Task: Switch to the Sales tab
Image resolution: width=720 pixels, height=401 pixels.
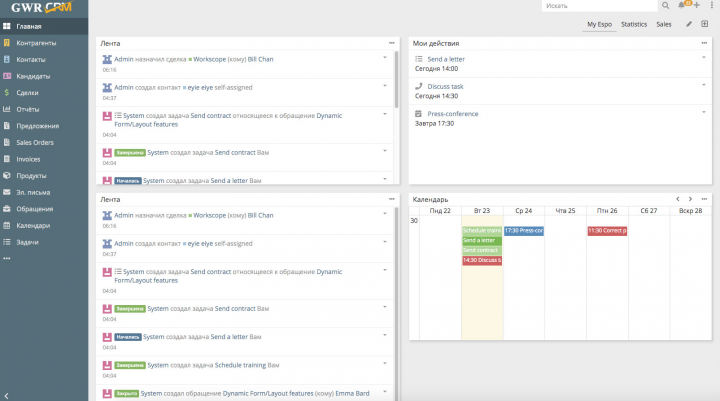Action: click(x=664, y=24)
